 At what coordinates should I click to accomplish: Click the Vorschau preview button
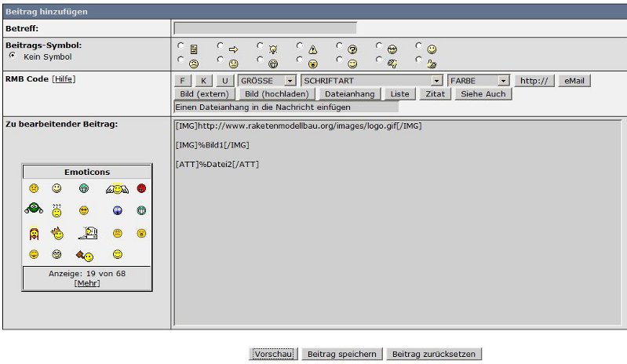click(273, 355)
